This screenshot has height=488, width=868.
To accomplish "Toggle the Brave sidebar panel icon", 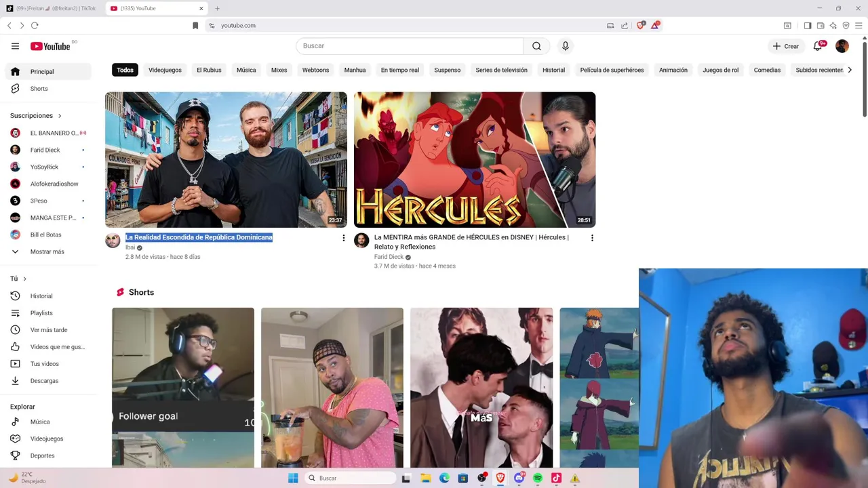I will (808, 25).
